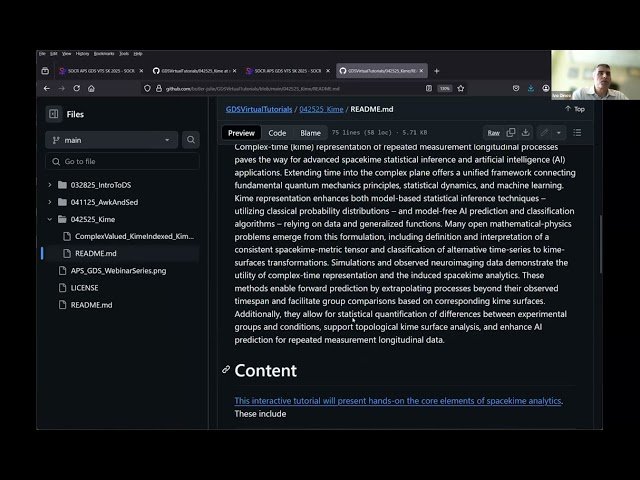Copy link anchor beside Content heading
Viewport: 640px width, 480px height.
tap(226, 370)
